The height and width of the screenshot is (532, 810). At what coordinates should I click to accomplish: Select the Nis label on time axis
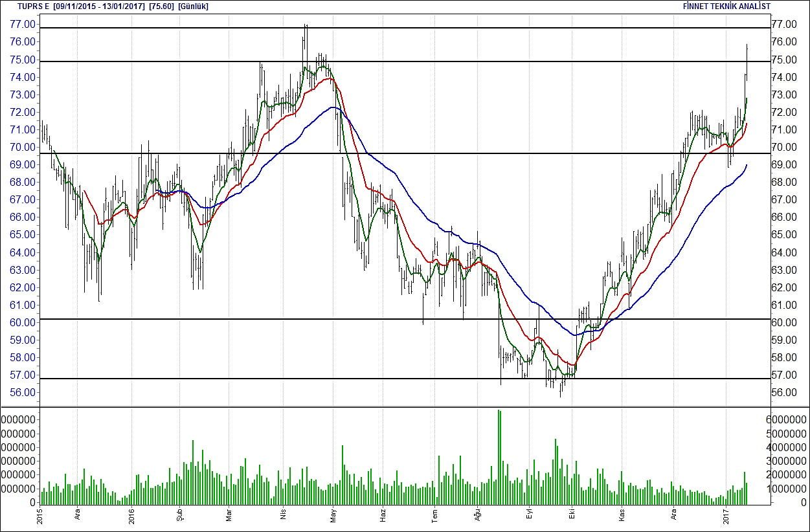[282, 516]
